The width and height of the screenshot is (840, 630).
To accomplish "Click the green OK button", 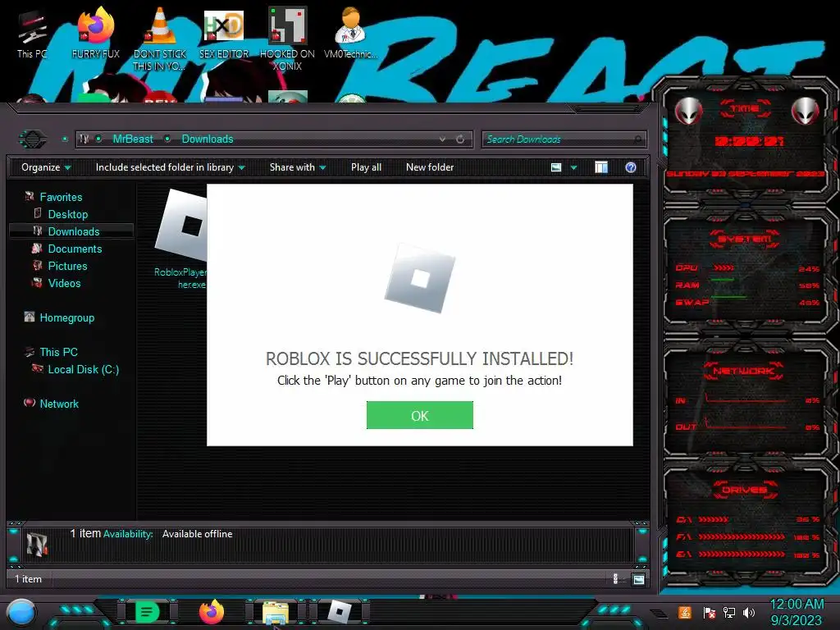I will point(419,415).
